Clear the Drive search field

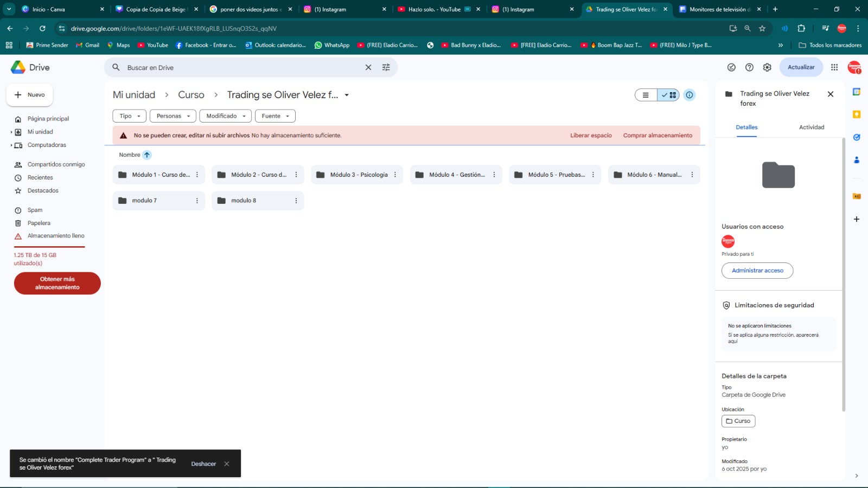pos(368,67)
